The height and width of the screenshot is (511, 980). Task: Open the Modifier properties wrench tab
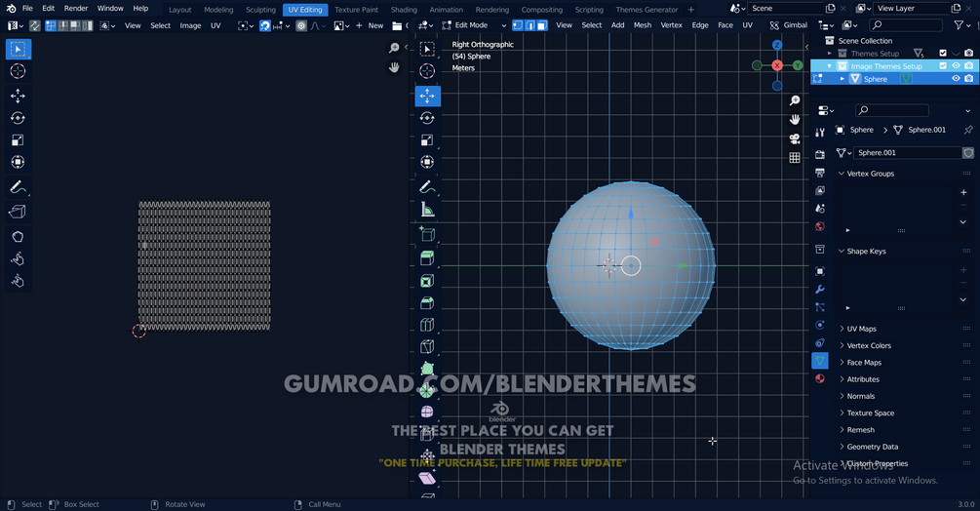click(820, 290)
